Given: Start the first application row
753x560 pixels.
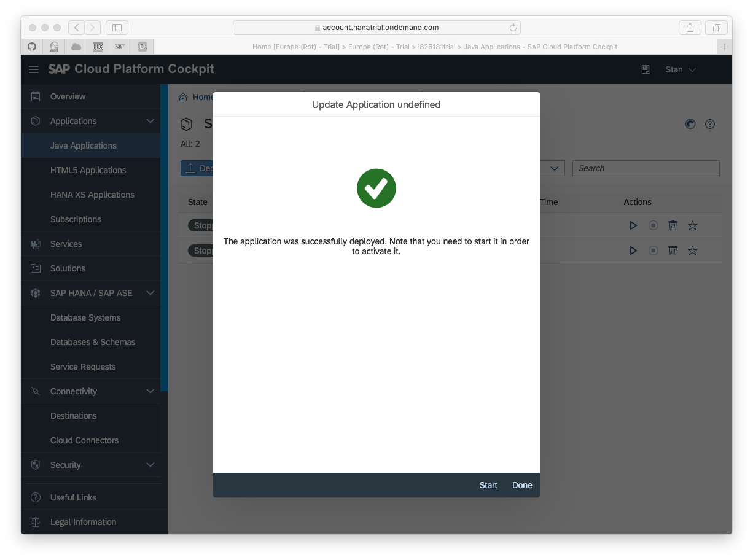Looking at the screenshot, I should pos(633,225).
